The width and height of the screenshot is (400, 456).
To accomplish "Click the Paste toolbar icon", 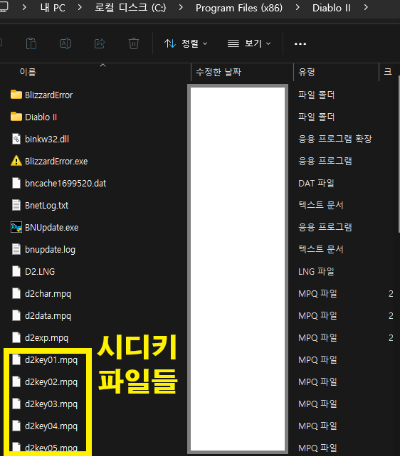I will click(31, 44).
